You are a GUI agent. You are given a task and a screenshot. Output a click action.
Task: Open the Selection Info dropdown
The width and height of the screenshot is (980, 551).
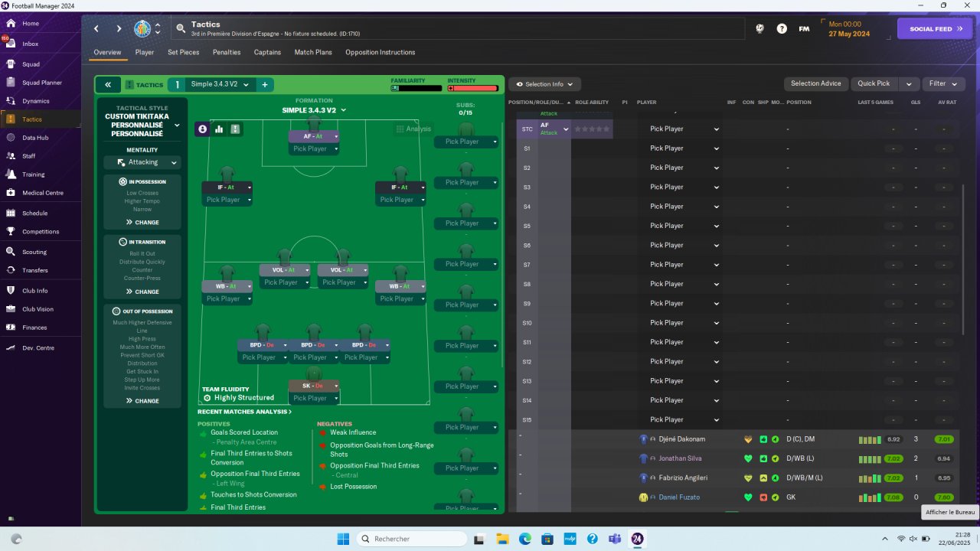pos(544,84)
